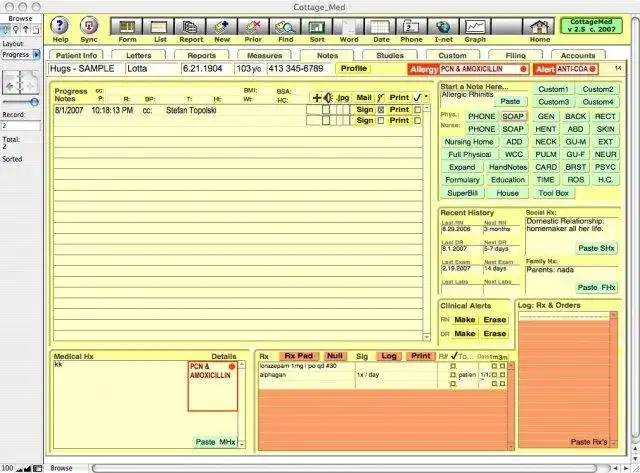Click the Sync icon in the toolbar

point(89,26)
